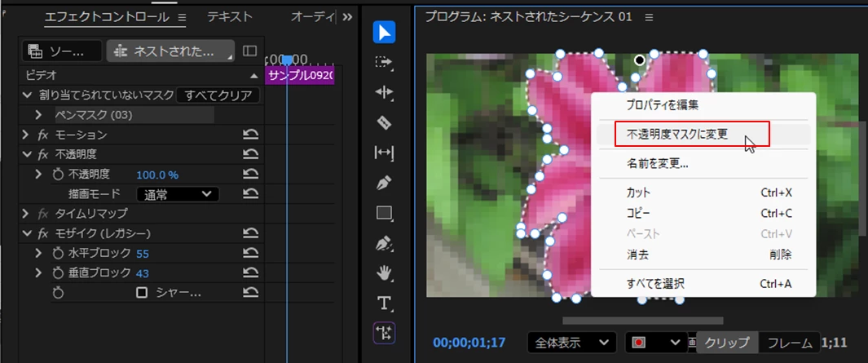Expand the ペンマスク (03) item
868x363 pixels.
pos(38,115)
